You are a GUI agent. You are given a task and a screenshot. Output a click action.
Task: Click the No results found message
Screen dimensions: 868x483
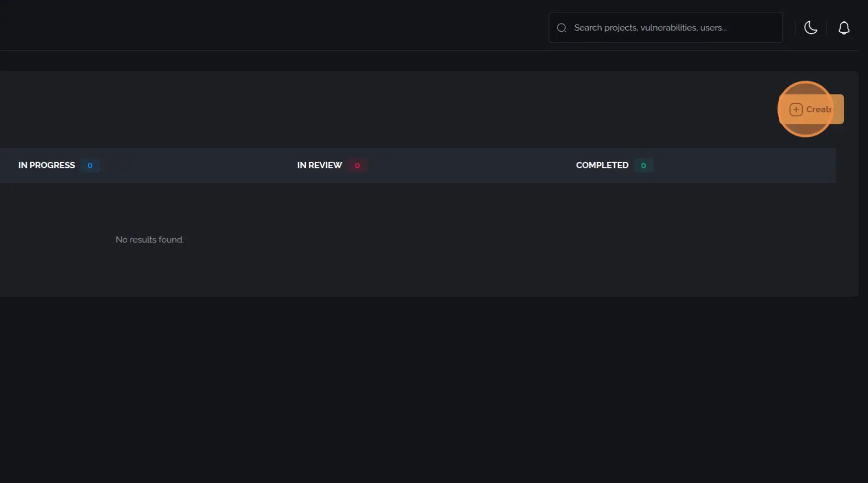(149, 239)
